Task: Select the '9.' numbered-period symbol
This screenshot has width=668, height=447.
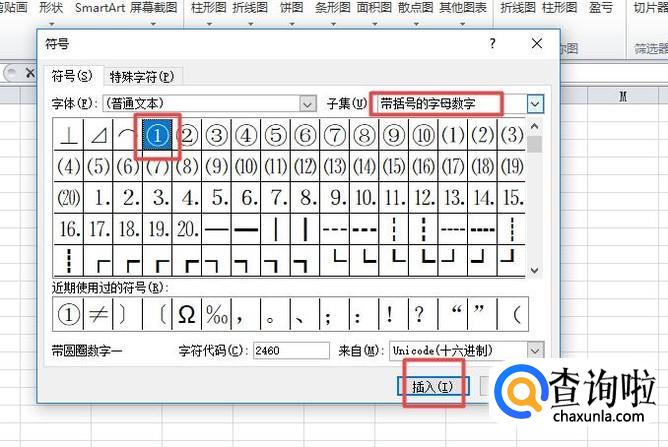Action: [335, 198]
